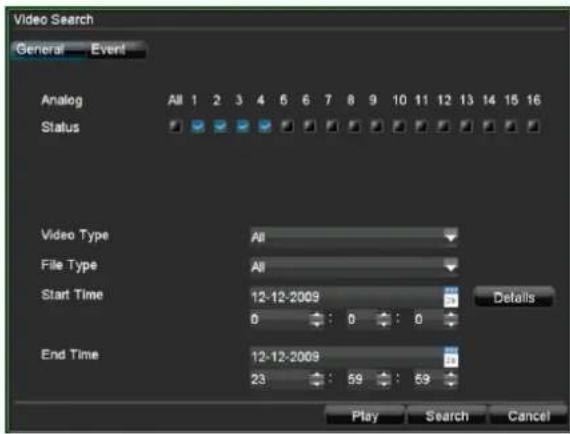570x434 pixels.
Task: Enable analog channel 10 checkbox
Action: (399, 126)
